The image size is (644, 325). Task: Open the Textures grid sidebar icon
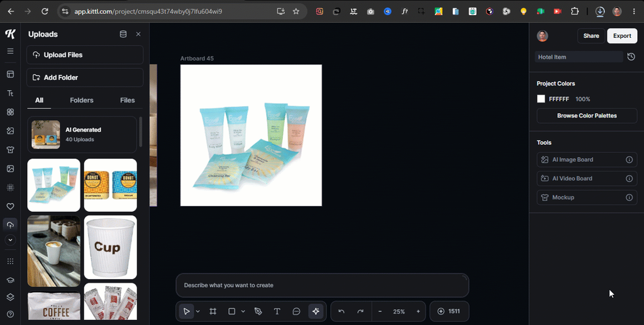click(x=10, y=188)
